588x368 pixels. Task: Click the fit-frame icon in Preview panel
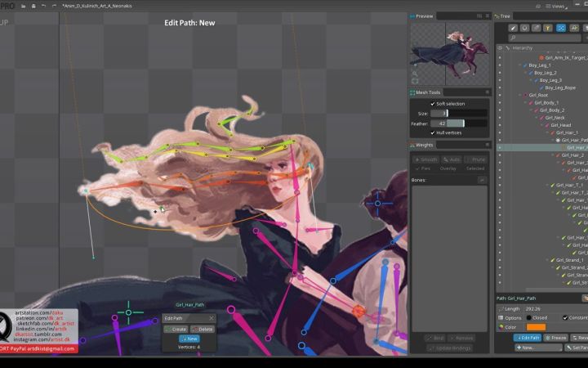tap(415, 81)
